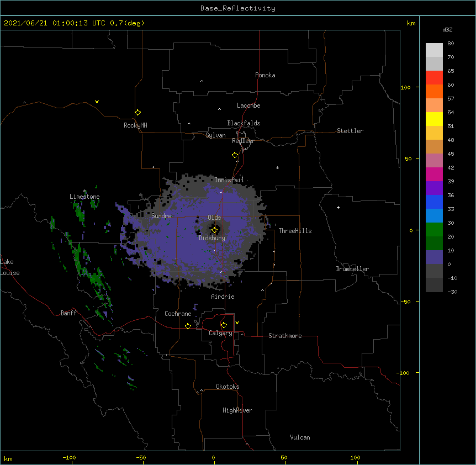The width and height of the screenshot is (476, 465).
Task: Click the Base_Reflectivity title text
Action: point(238,8)
